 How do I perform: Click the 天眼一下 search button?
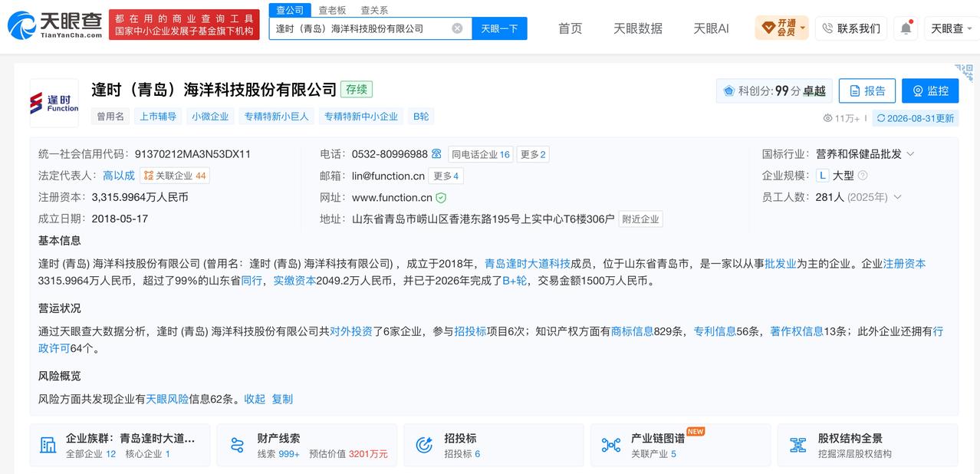click(499, 28)
